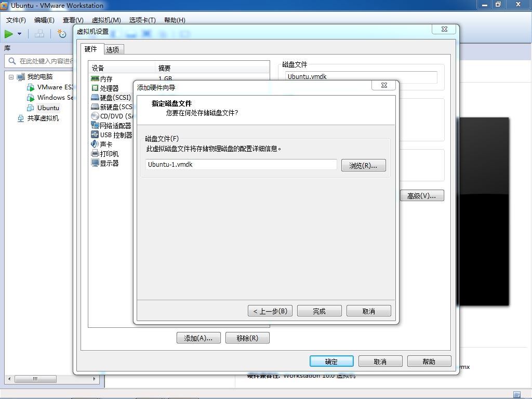Click the library horizontal scrollbar thumb
The height and width of the screenshot is (399, 532).
[x=35, y=379]
